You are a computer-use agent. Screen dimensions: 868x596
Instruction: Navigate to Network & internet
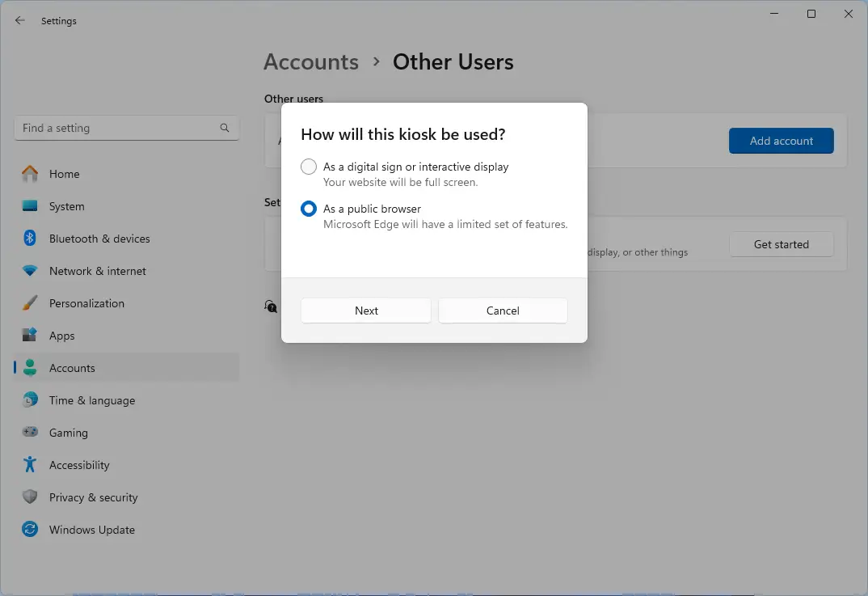coord(127,271)
